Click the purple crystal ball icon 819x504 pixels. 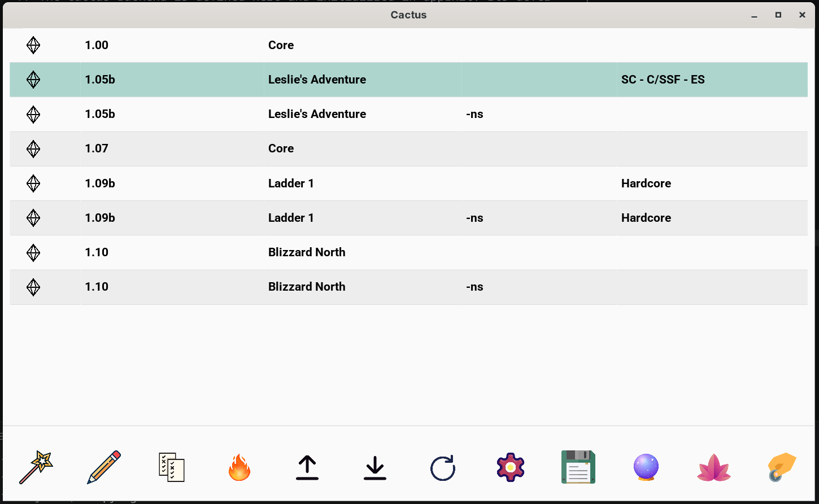646,467
